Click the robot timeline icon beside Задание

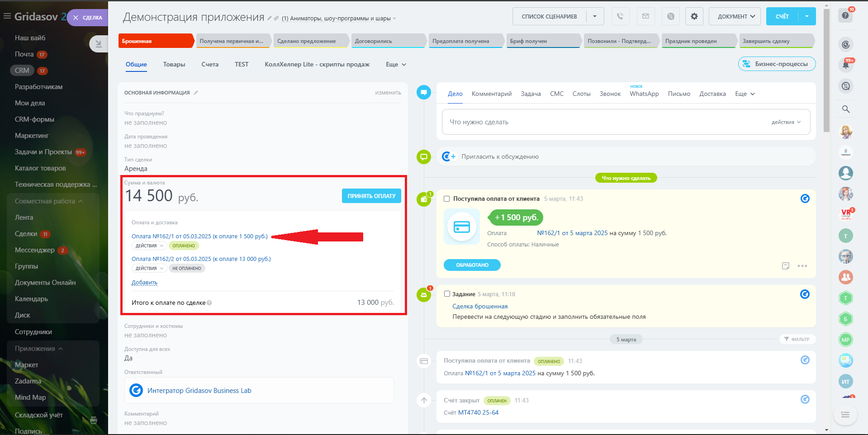coord(424,294)
